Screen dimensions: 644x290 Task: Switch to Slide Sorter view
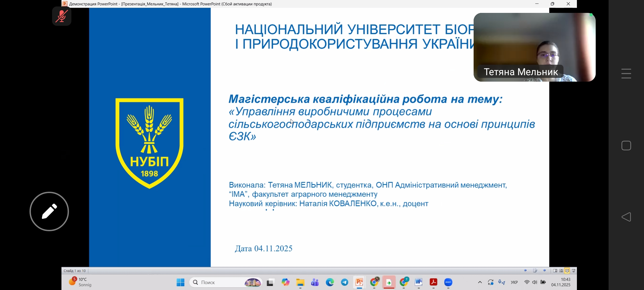(561, 271)
